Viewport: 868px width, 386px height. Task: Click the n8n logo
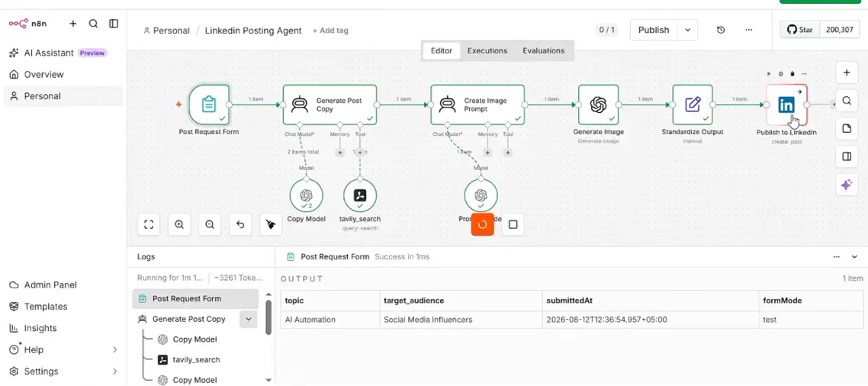pos(27,23)
